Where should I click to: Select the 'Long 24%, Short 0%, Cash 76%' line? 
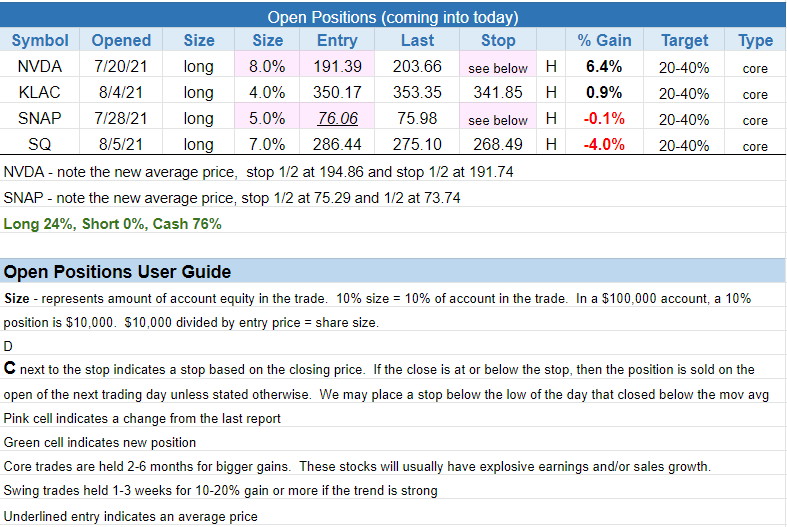[x=112, y=224]
